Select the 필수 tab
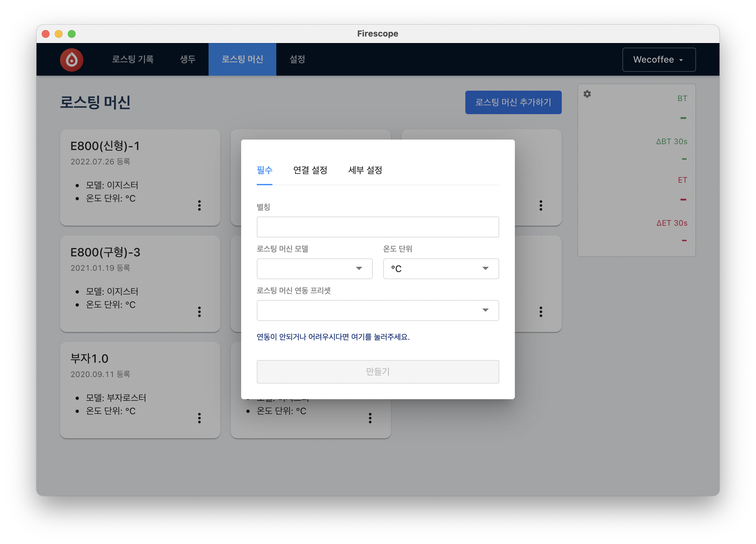 tap(264, 170)
